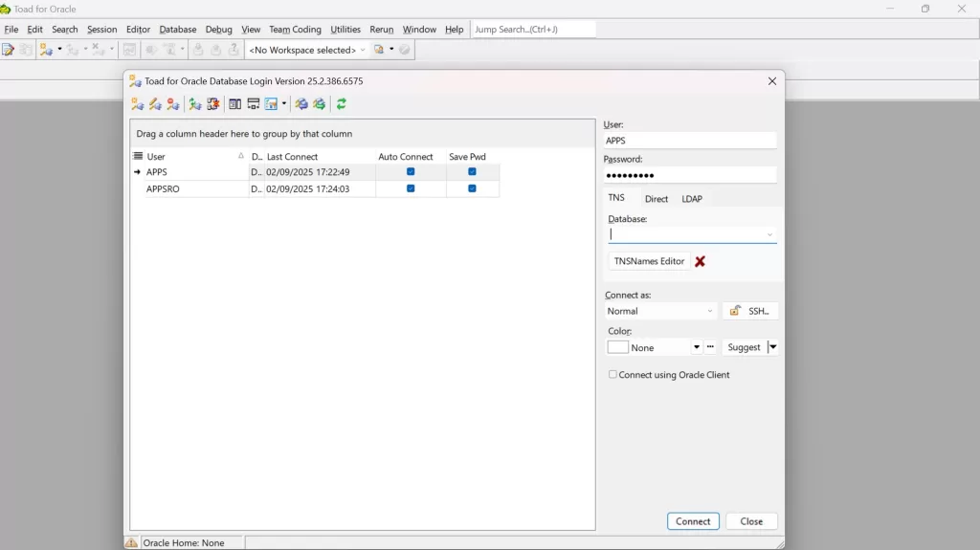Screen dimensions: 980x550
Task: Click the edit connection pencil icon
Action: click(x=155, y=104)
